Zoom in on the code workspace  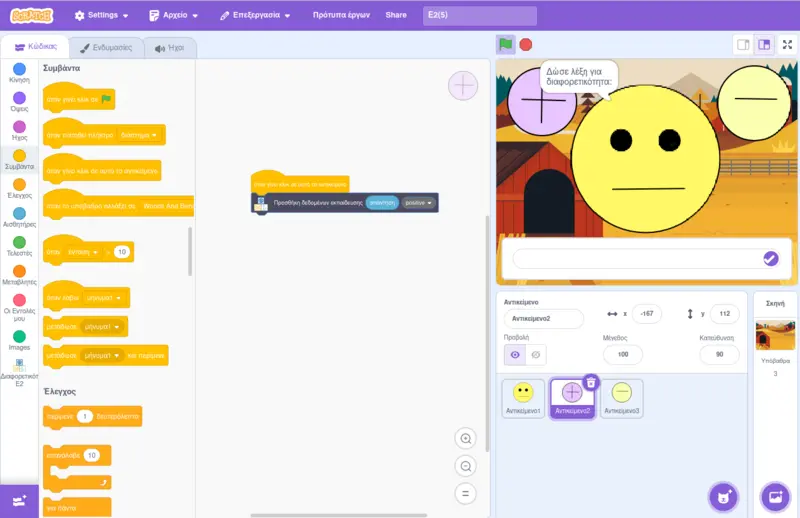click(465, 439)
